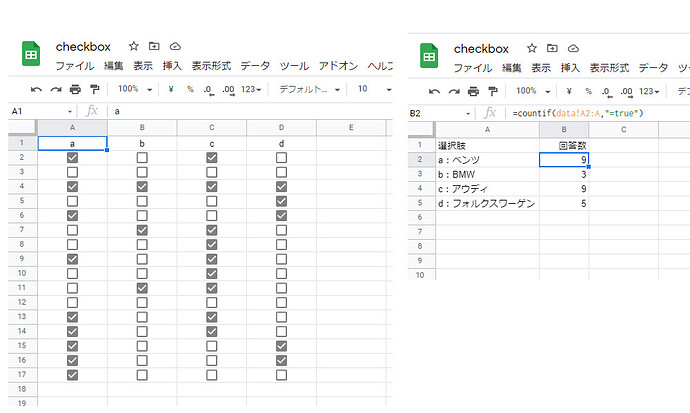The height and width of the screenshot is (413, 690).
Task: Star the document in right window
Action: pyautogui.click(x=532, y=48)
